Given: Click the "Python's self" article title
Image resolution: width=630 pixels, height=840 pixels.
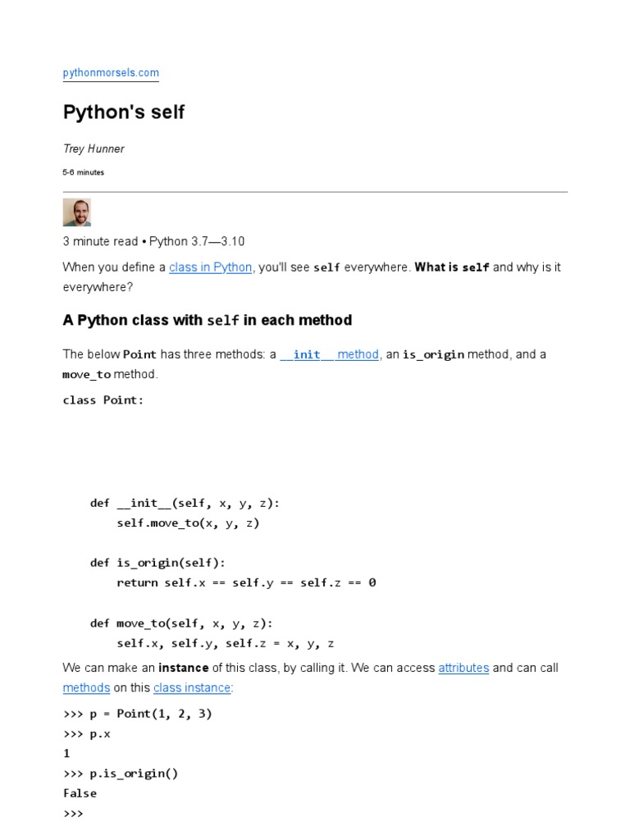Looking at the screenshot, I should pos(124,112).
